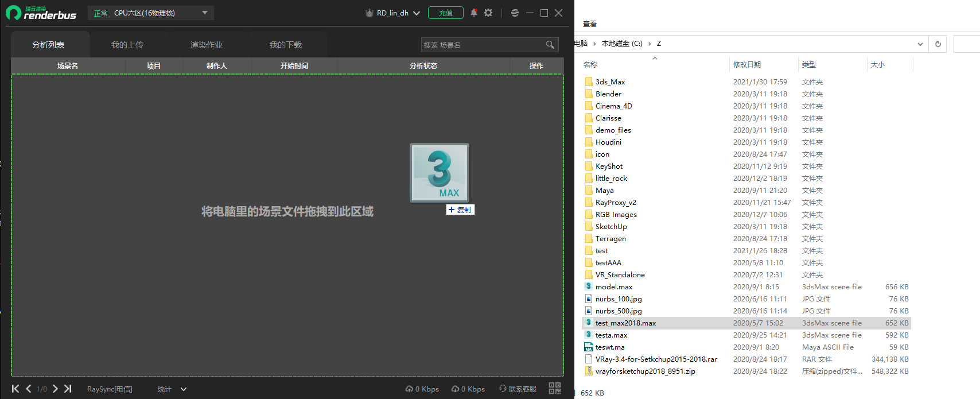Go to first page in pagination
The height and width of the screenshot is (399, 980).
[15, 389]
